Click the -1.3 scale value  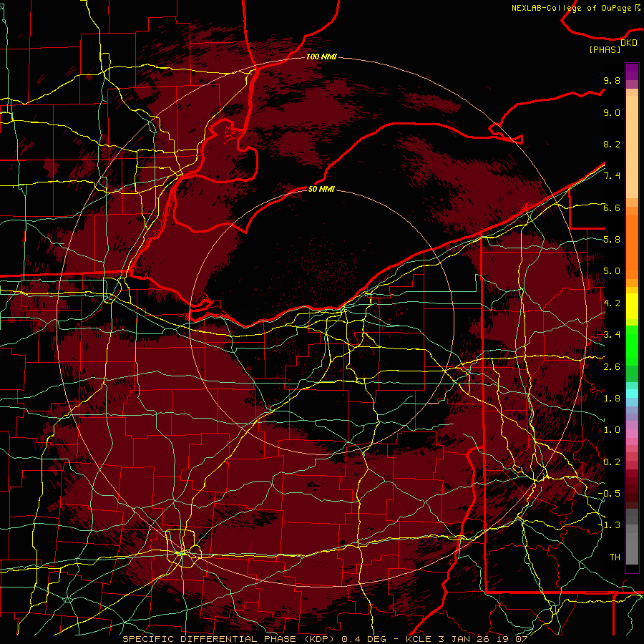(609, 525)
